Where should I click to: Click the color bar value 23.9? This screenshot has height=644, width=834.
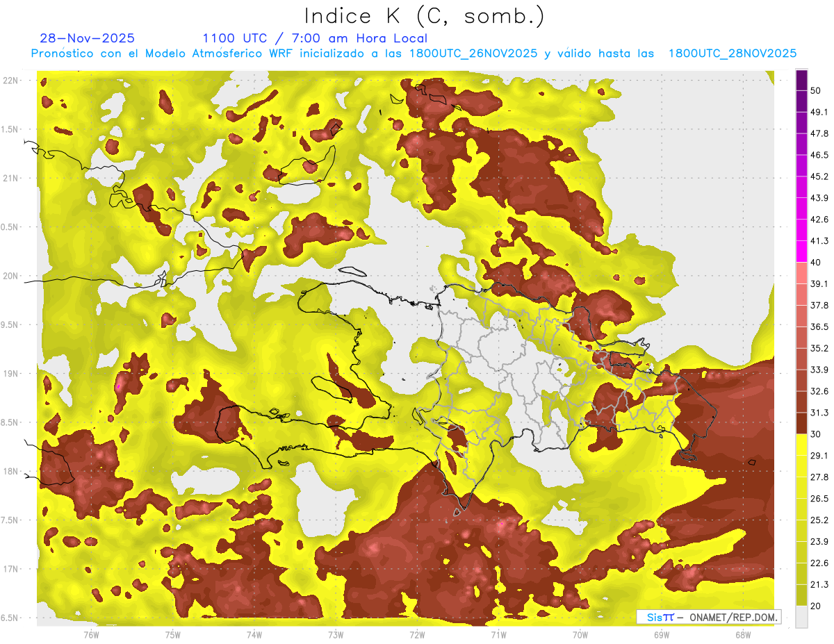click(x=819, y=542)
